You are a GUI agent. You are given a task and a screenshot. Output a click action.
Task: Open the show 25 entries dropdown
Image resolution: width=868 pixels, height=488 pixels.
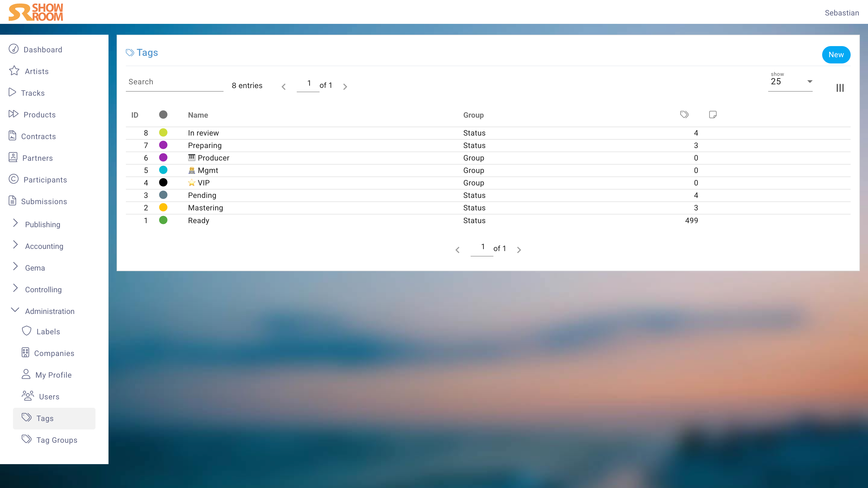[790, 82]
